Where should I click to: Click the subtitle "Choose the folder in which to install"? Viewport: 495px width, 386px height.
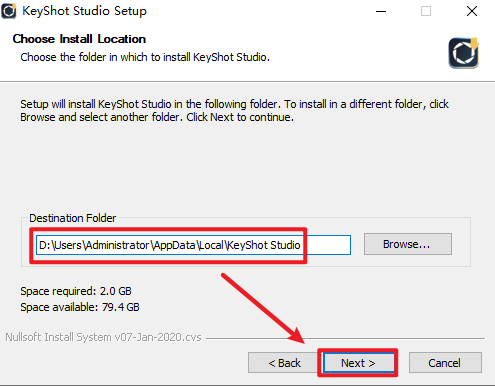coord(106,57)
